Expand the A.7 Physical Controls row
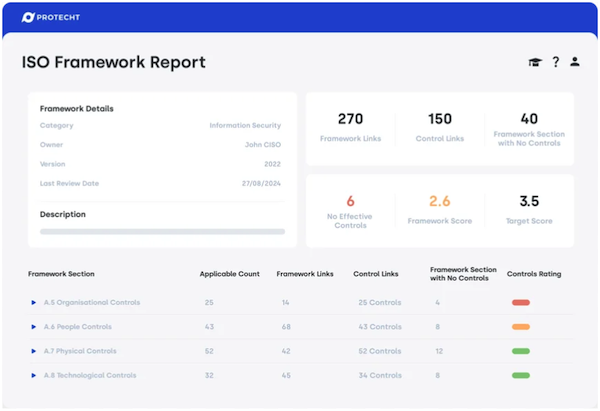Image resolution: width=600 pixels, height=411 pixels. tap(33, 351)
